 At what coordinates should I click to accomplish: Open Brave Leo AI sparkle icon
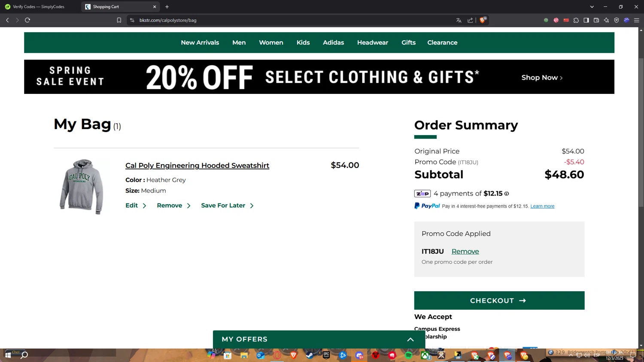pyautogui.click(x=606, y=20)
